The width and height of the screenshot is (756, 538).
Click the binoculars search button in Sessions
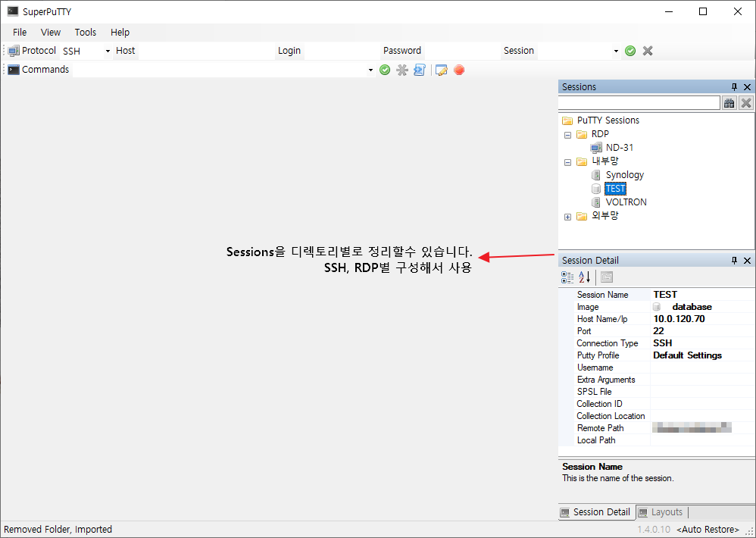tap(729, 103)
